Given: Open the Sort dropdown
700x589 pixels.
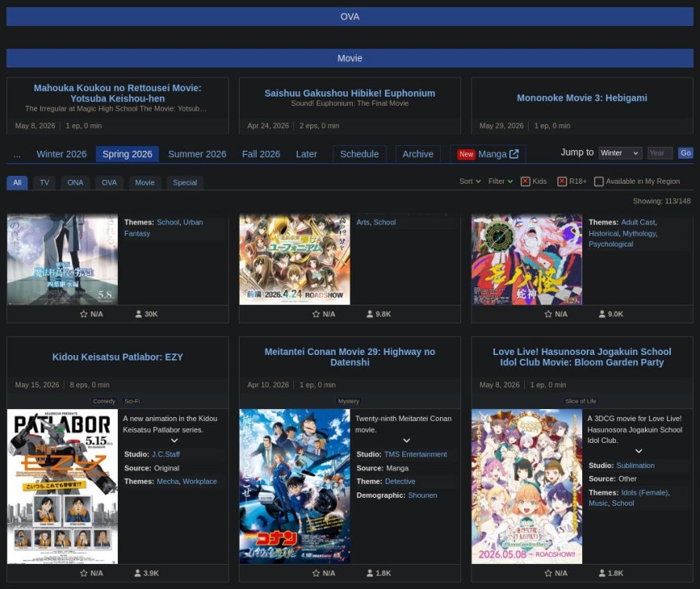Looking at the screenshot, I should click(470, 181).
